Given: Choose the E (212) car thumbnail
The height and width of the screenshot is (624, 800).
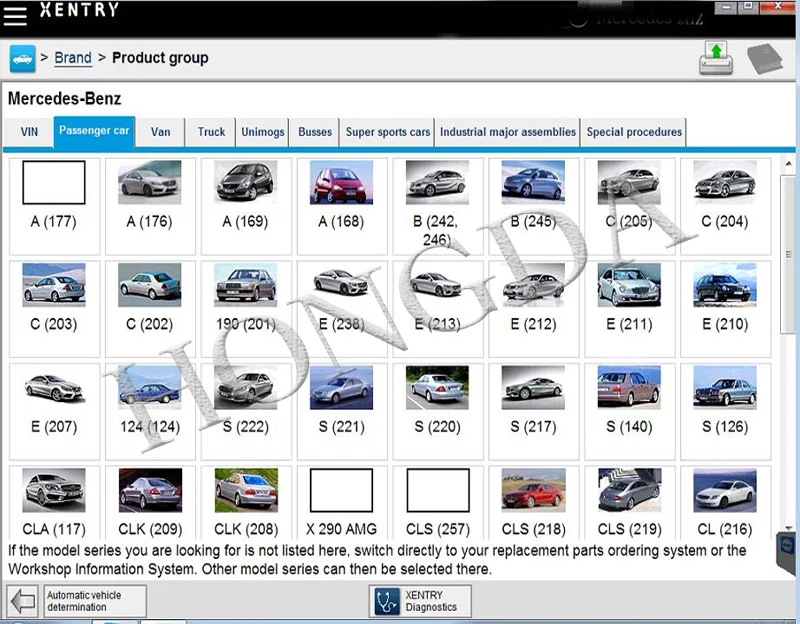Looking at the screenshot, I should (x=533, y=285).
